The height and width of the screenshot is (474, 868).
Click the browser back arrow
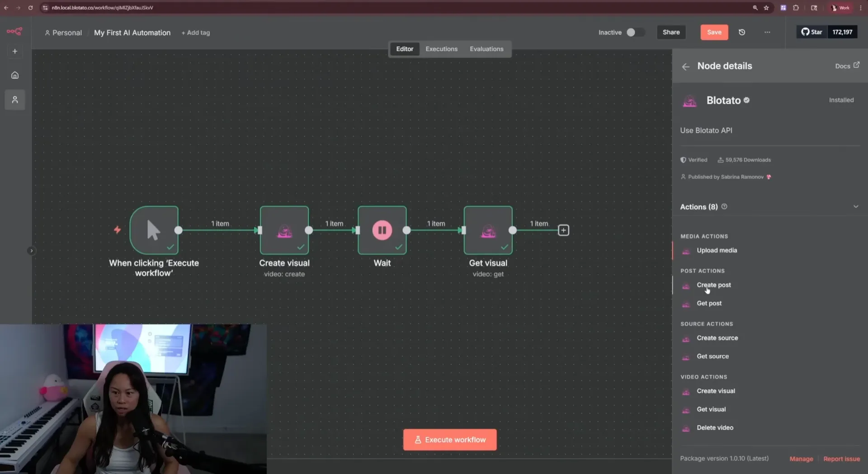[x=6, y=8]
